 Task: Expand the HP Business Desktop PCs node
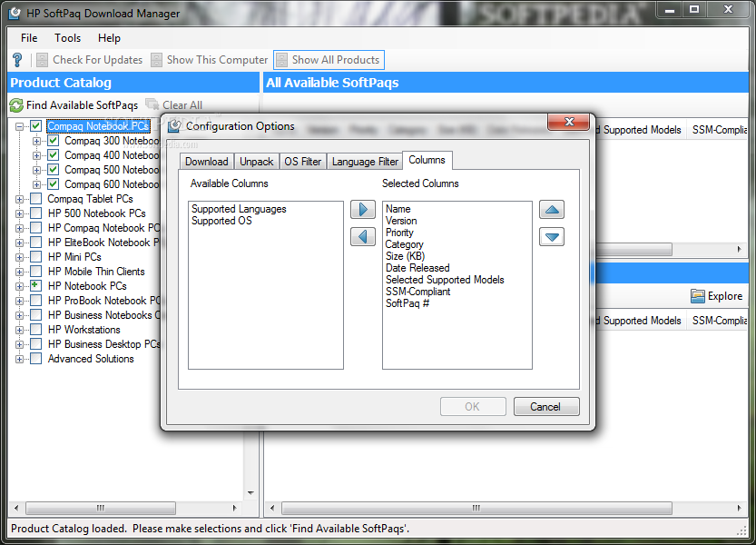(x=19, y=344)
